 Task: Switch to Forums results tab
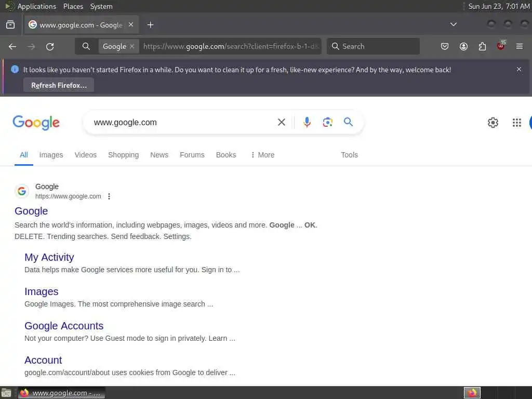pos(192,155)
